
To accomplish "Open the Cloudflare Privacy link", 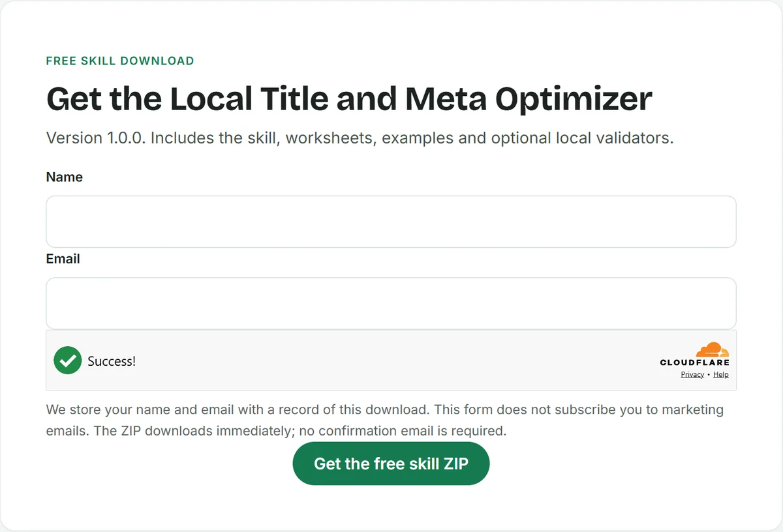I will coord(692,374).
